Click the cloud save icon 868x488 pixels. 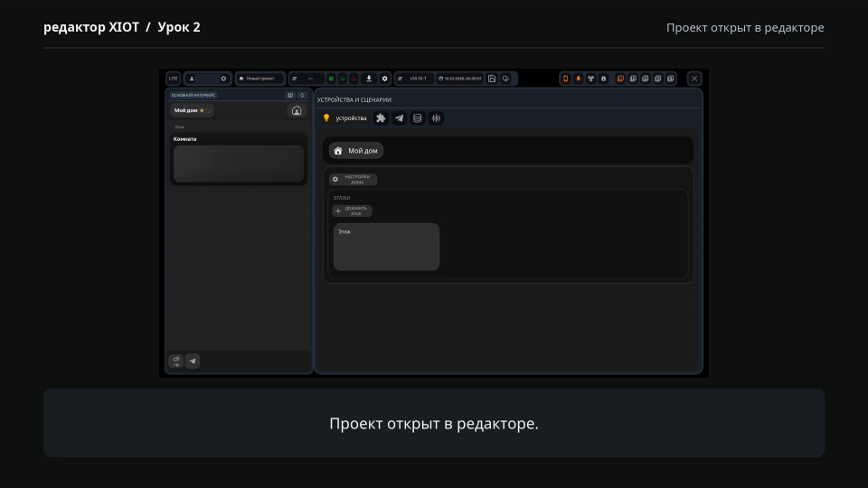505,79
